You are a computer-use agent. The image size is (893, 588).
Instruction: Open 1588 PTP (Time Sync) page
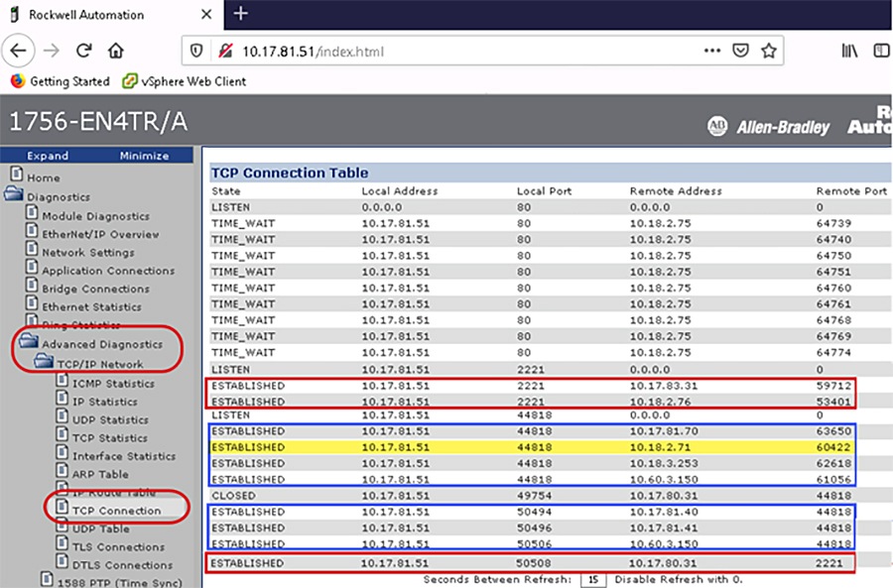click(x=120, y=582)
